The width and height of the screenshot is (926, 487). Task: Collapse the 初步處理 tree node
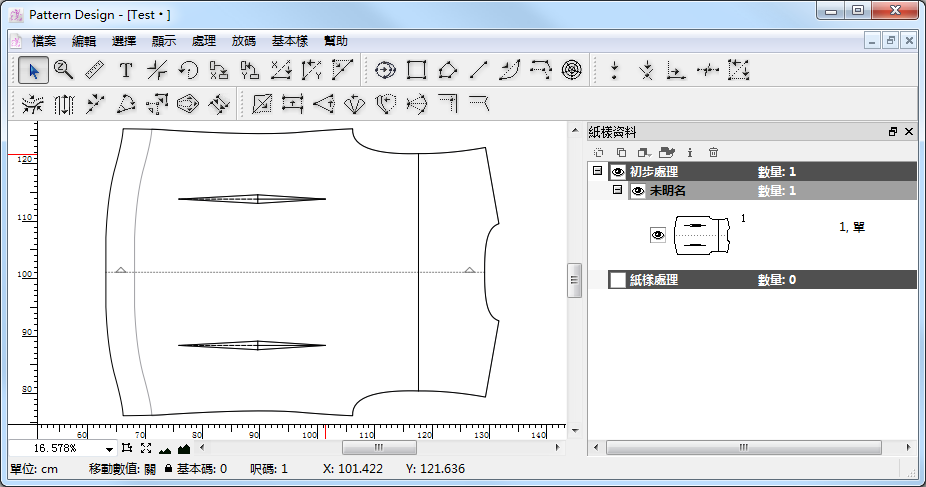(x=598, y=171)
